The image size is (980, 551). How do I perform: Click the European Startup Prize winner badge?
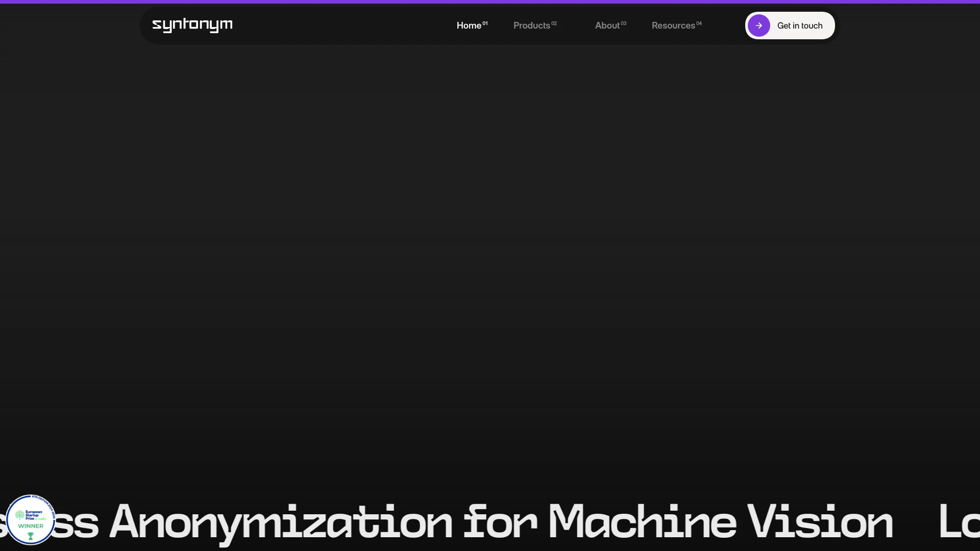[x=31, y=519]
